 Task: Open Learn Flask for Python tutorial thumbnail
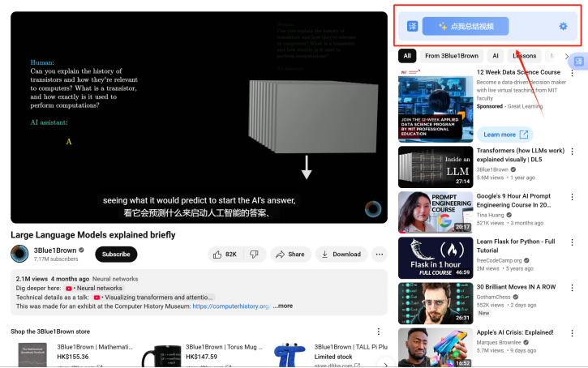coord(436,258)
